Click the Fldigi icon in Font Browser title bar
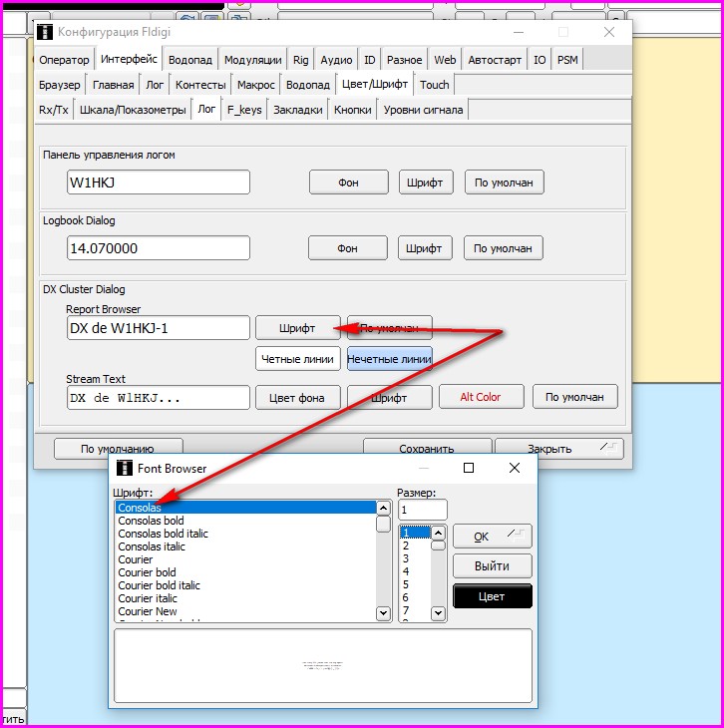Screen dimensions: 724x728 tap(125, 468)
